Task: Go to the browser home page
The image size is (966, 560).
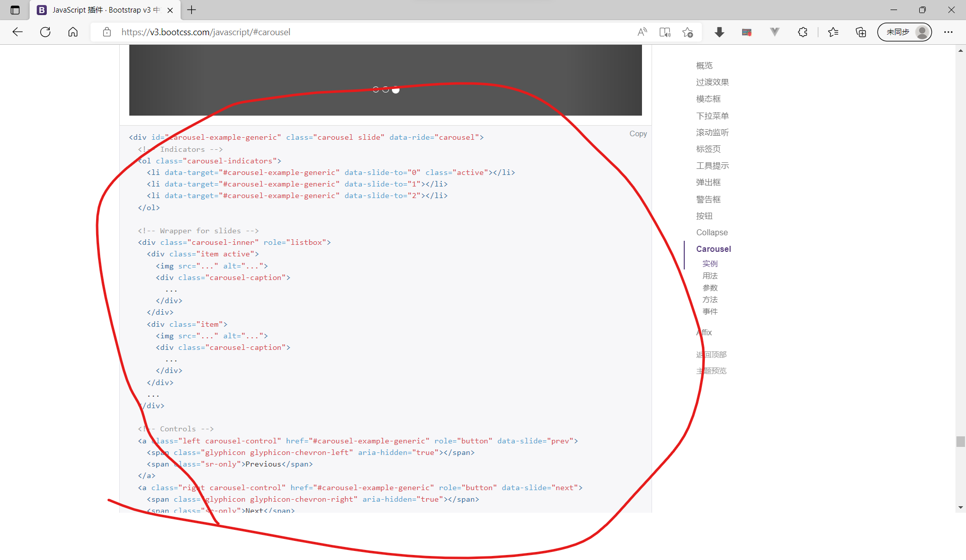Action: pos(73,32)
